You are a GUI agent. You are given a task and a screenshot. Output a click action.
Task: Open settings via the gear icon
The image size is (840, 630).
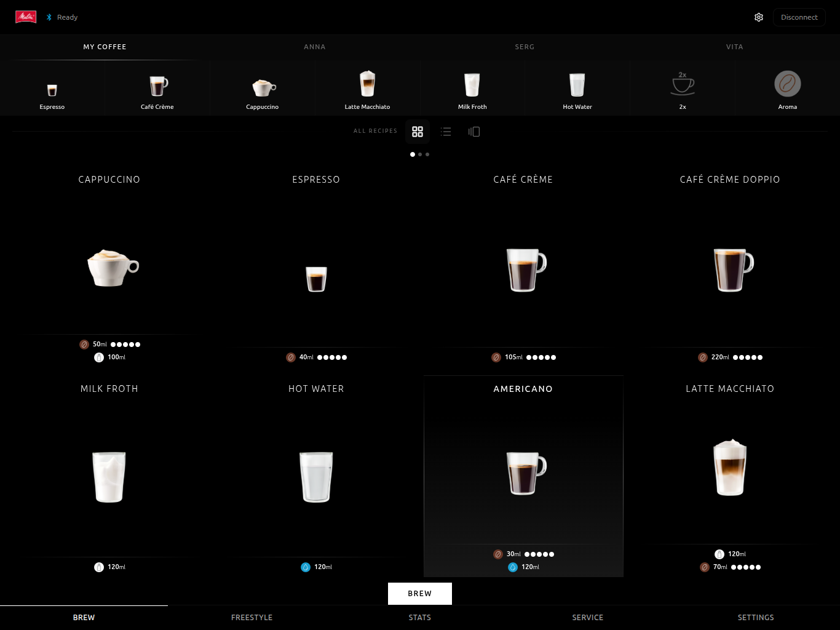point(759,17)
